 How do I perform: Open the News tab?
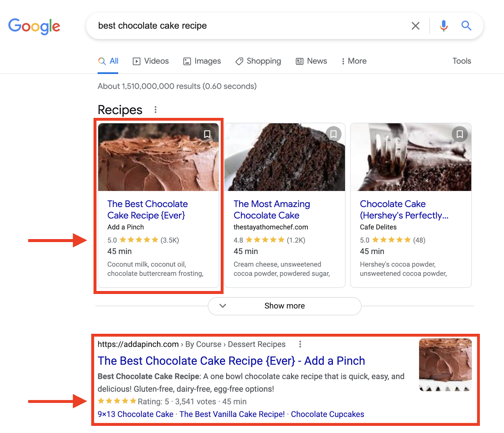click(311, 61)
